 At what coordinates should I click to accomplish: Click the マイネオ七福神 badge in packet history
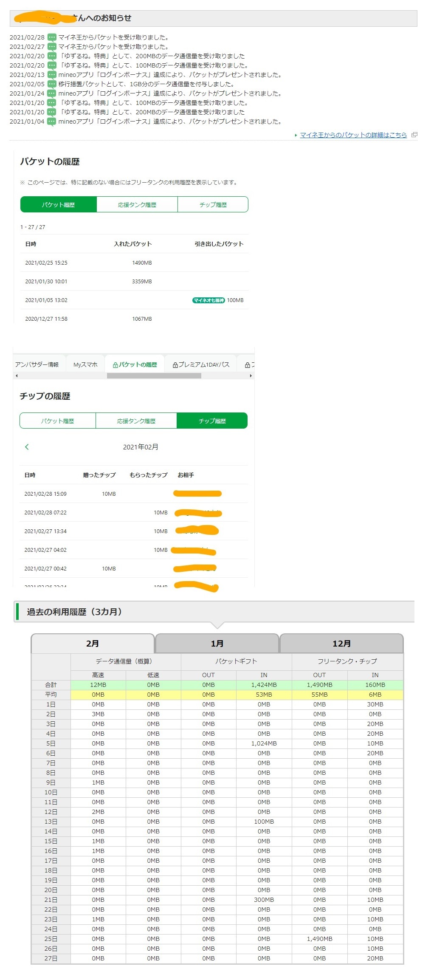tap(208, 300)
